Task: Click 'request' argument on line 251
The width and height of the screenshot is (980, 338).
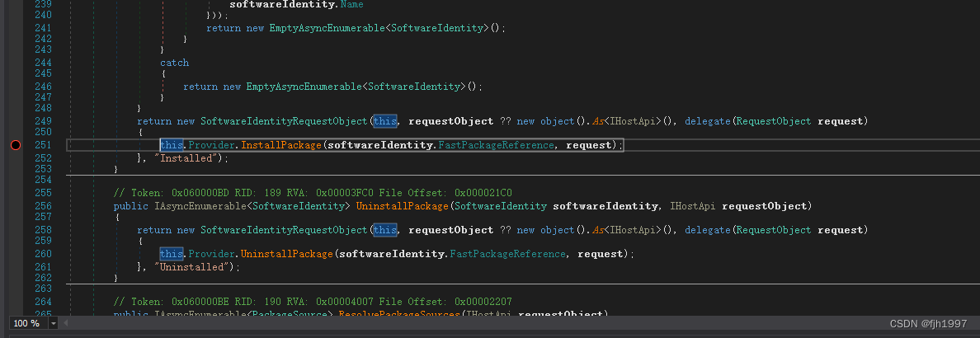Action: [x=589, y=145]
